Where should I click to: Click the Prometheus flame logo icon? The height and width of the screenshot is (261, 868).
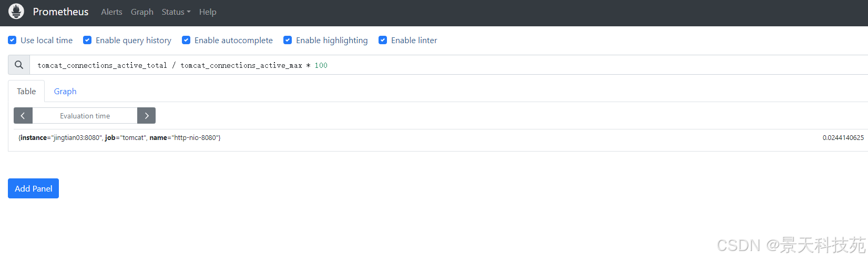[16, 11]
